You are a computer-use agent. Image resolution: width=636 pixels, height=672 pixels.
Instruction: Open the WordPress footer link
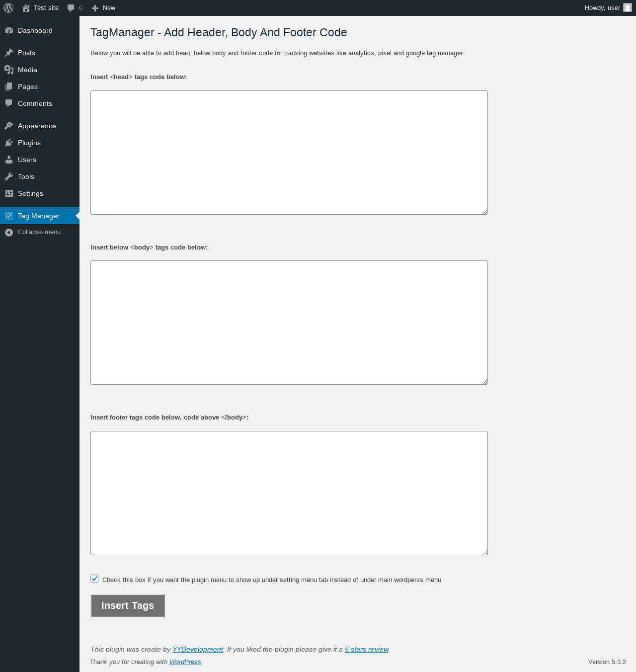point(185,662)
